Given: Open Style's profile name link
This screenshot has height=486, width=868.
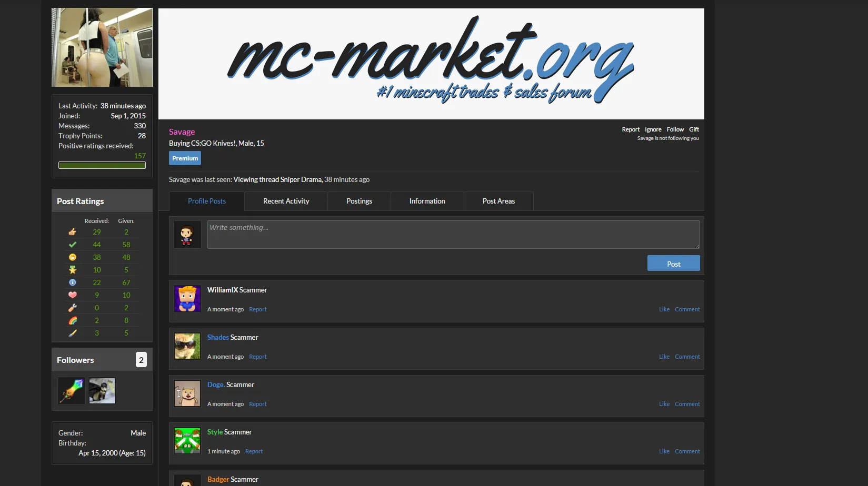Looking at the screenshot, I should click(x=215, y=432).
